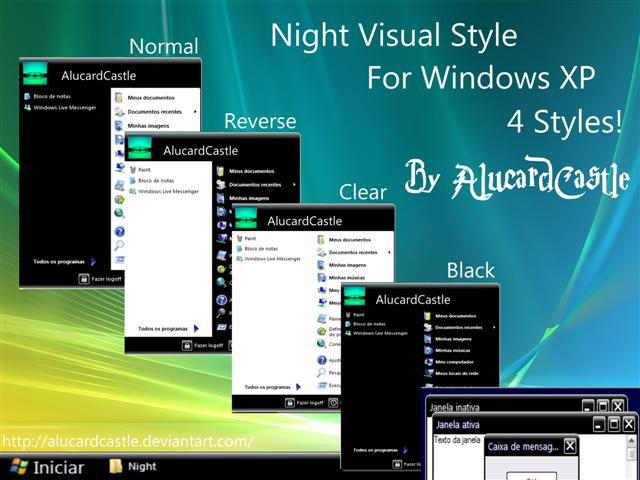Open Meus documentos in Clear menu
Viewport: 640px width, 480px height.
point(344,240)
